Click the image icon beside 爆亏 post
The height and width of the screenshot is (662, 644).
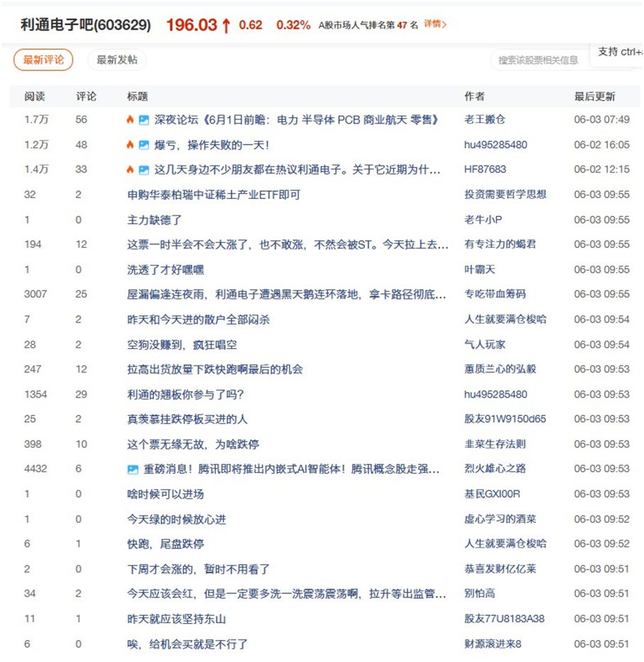pyautogui.click(x=144, y=145)
